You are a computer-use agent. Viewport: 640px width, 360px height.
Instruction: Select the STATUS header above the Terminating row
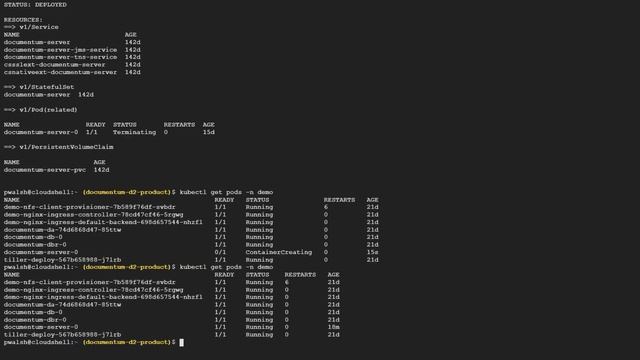(124, 124)
